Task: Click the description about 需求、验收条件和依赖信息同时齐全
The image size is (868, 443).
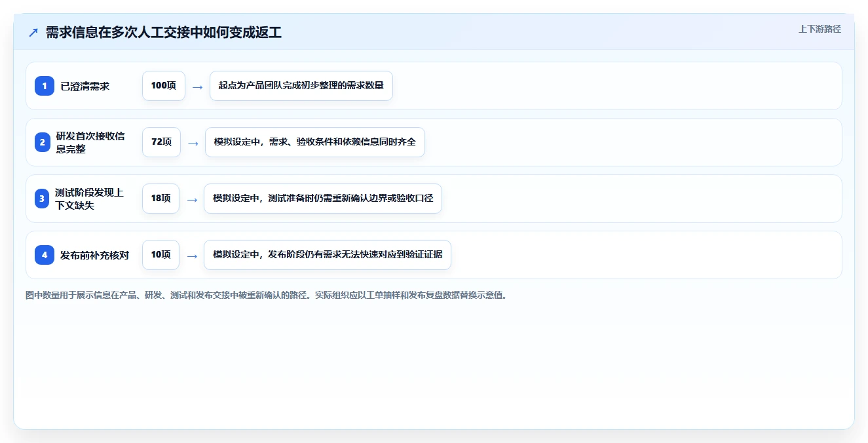Action: 315,142
